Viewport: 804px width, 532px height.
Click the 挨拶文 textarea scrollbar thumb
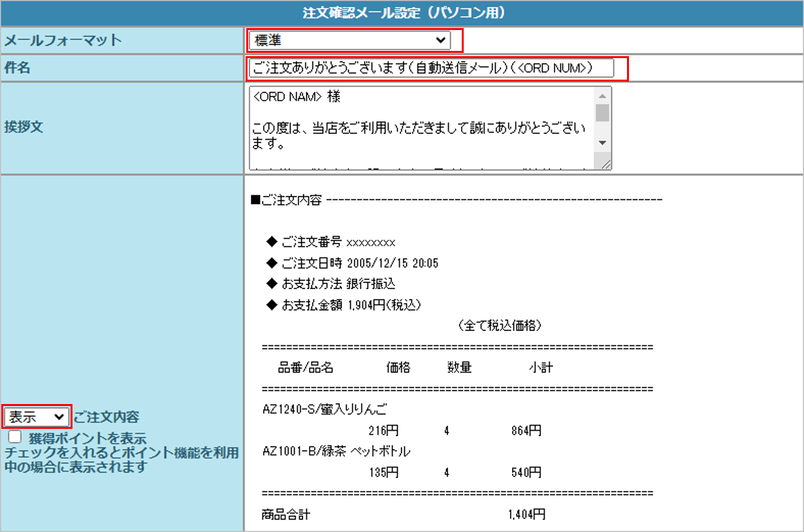603,113
